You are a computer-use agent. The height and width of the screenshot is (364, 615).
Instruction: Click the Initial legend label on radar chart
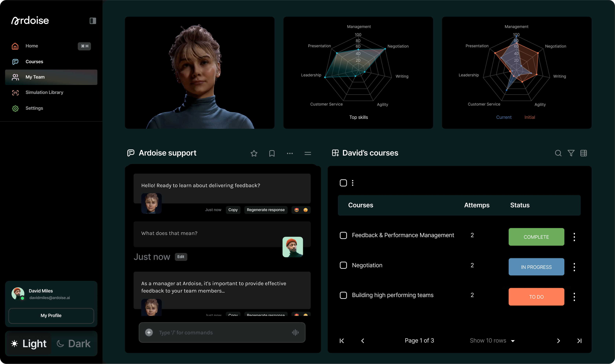click(x=530, y=117)
